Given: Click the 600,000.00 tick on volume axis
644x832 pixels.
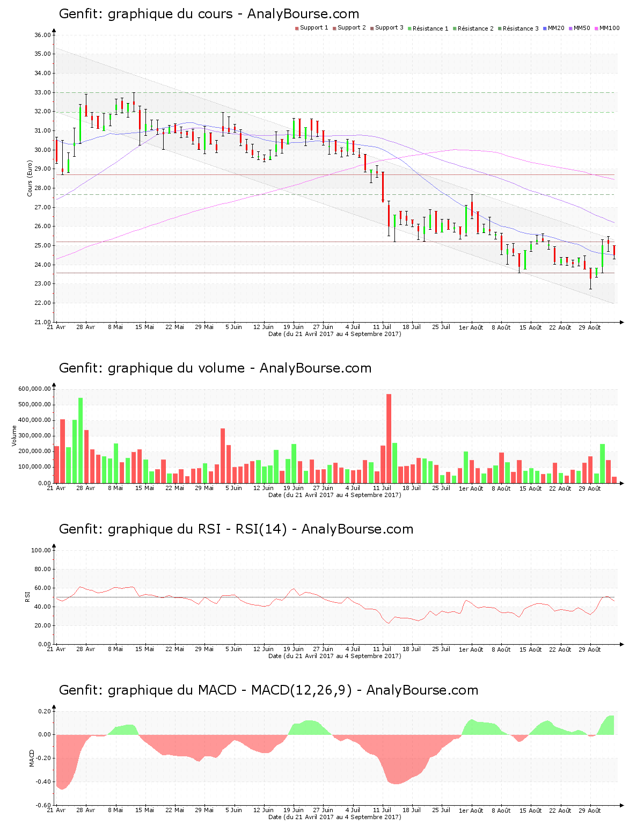Looking at the screenshot, I should click(x=34, y=389).
